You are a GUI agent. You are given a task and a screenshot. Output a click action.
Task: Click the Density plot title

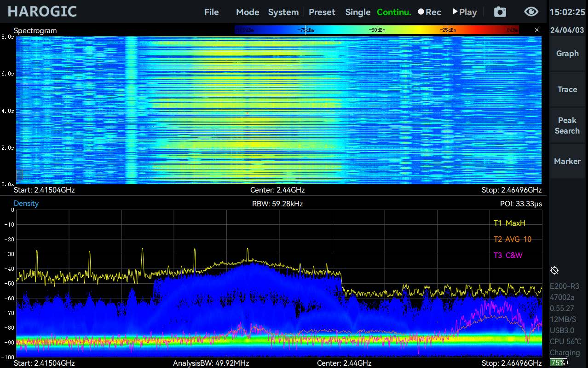click(x=26, y=204)
